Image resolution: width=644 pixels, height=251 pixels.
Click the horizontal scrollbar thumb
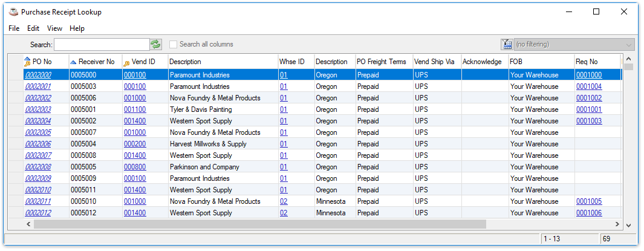260,224
